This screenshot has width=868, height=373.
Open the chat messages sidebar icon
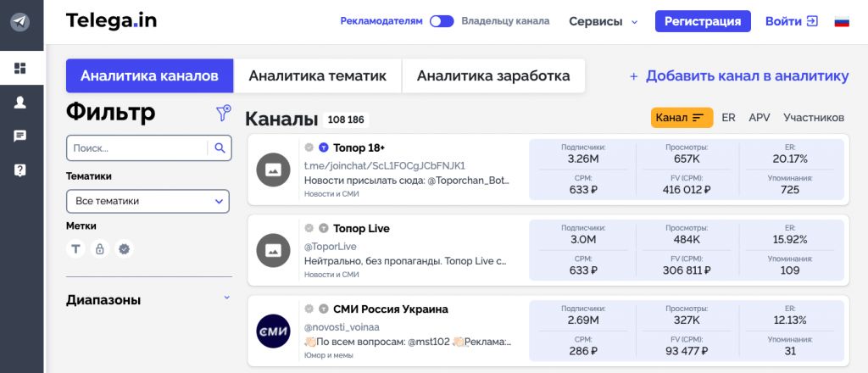point(20,136)
